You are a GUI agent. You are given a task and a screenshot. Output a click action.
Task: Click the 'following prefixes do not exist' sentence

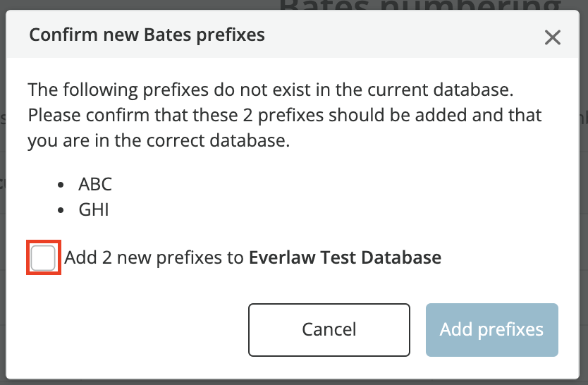[271, 90]
